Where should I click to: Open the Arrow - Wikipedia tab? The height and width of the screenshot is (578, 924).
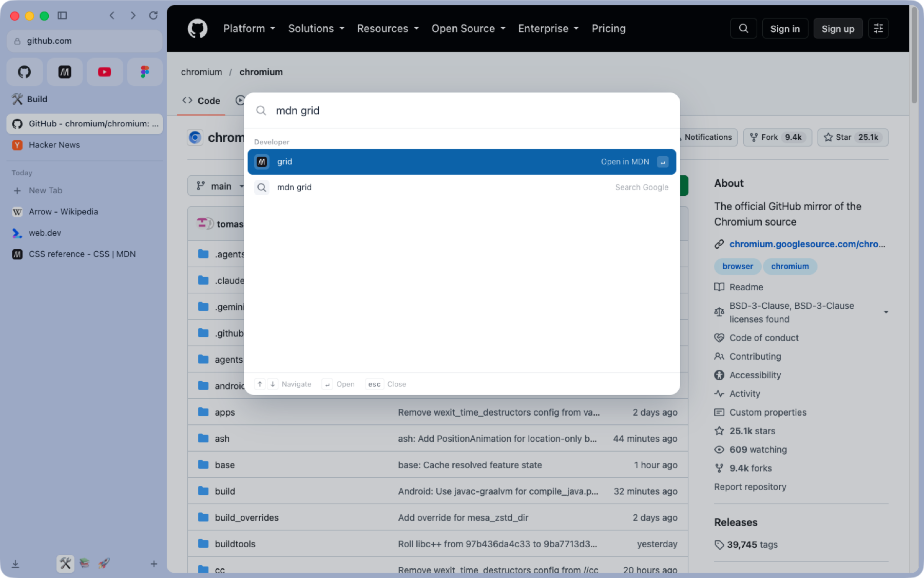tap(85, 212)
